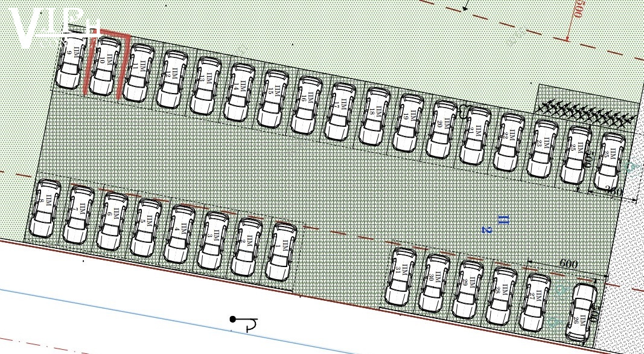Select the red 500 dimension label
This screenshot has width=644, height=354.
click(578, 8)
